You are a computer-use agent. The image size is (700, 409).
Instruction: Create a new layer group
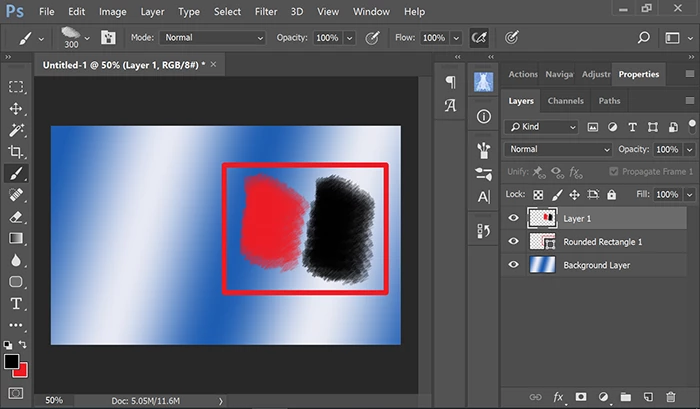[625, 397]
